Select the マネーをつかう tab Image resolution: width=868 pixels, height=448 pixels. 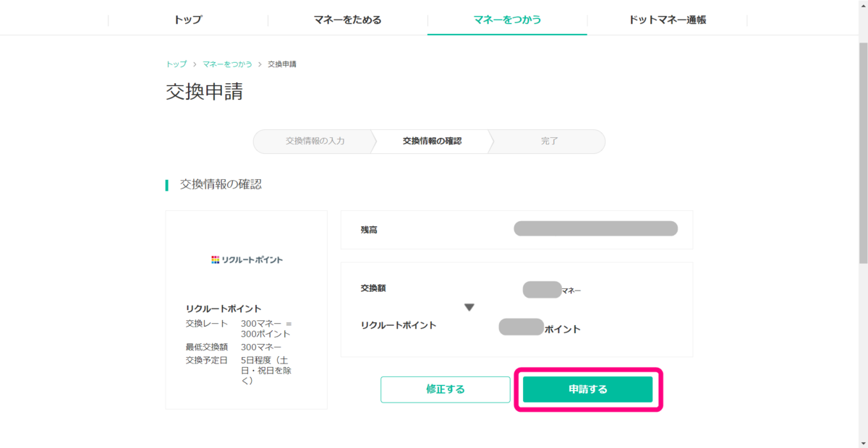click(x=507, y=20)
